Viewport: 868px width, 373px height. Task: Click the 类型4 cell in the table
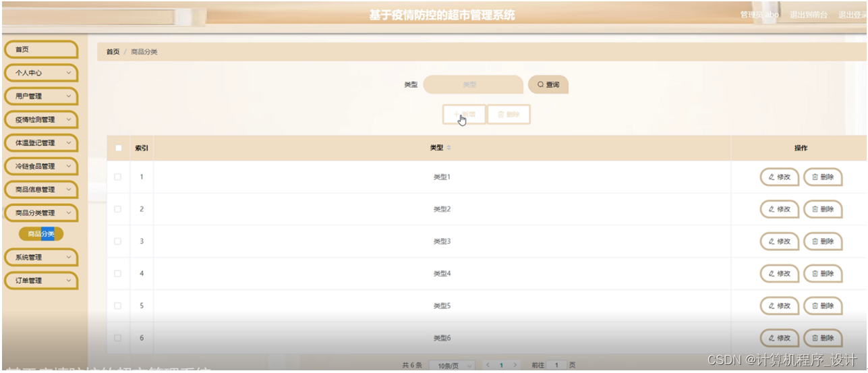pos(442,274)
